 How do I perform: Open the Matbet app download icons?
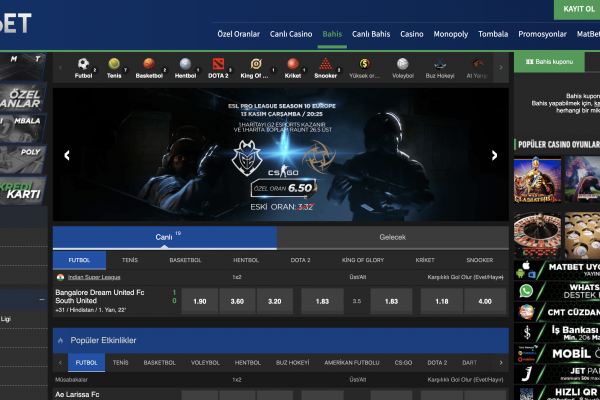pos(526,269)
